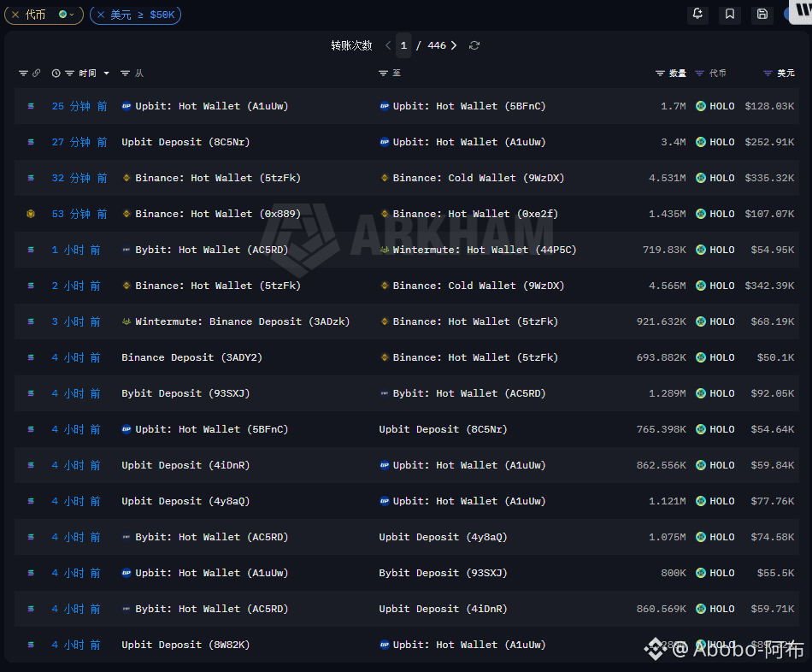Open Wintermute: Hot Wallet (44P5C) recipient
The height and width of the screenshot is (672, 812).
484,250
